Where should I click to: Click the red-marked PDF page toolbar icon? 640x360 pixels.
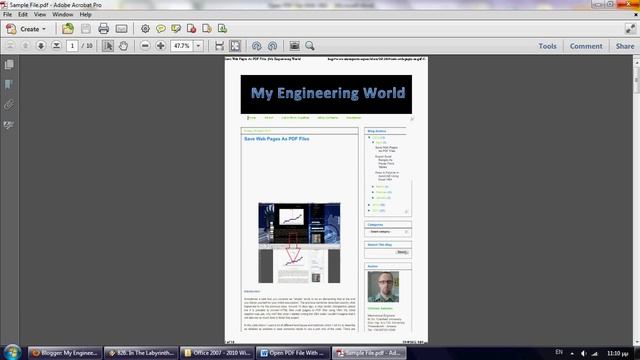pos(191,29)
